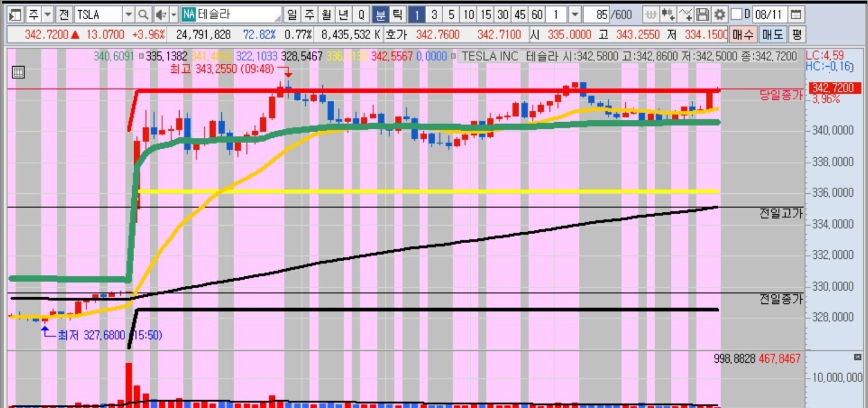
Task: Save chart with the floppy disk icon
Action: tap(702, 14)
